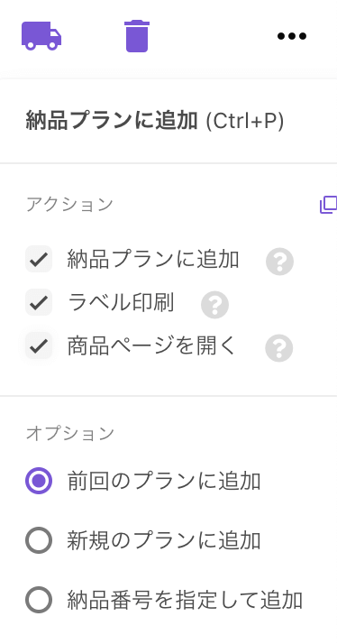
Task: Click the copy icon beside アクション
Action: point(328,205)
